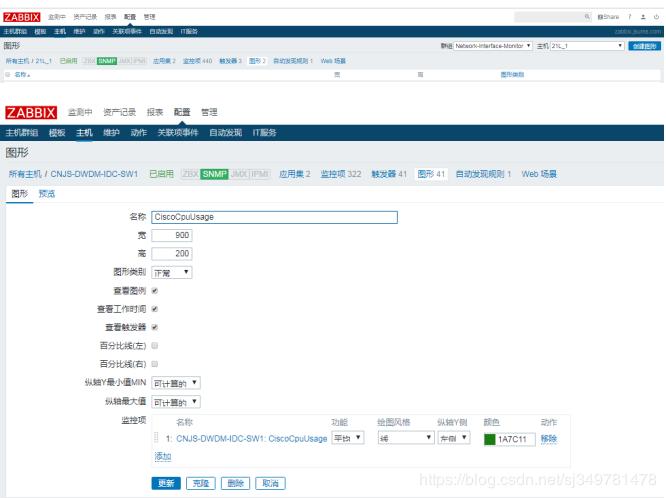Screen dimensions: 666x498
Task: Open the 所有主机 breadcrumb on the lower page
Action: pyautogui.click(x=25, y=174)
